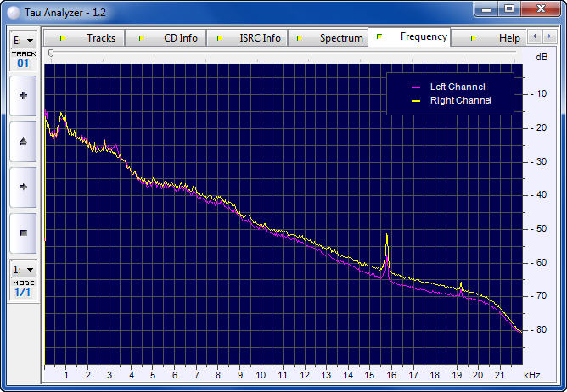
Task: Click the mode 1/1 indicator
Action: [x=23, y=292]
